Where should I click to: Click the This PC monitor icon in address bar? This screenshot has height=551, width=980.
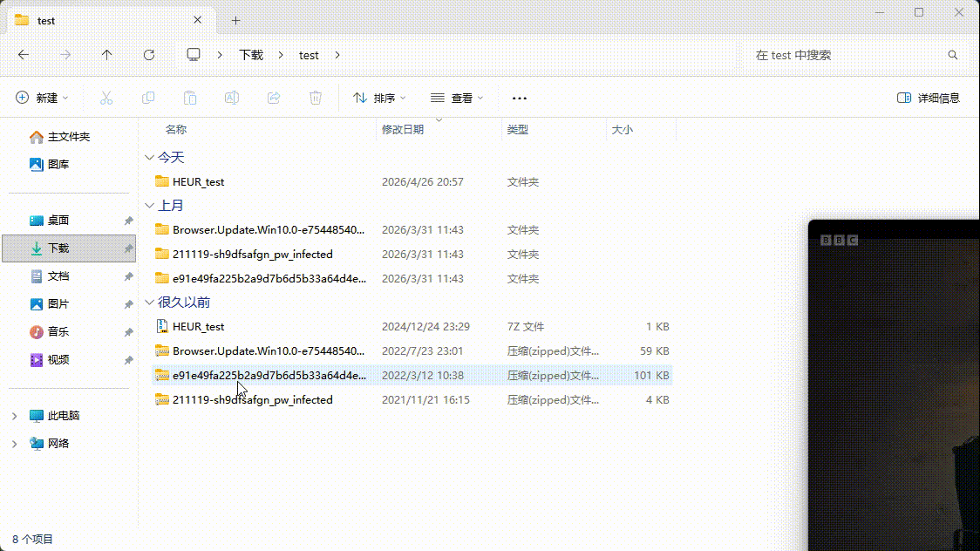tap(194, 54)
